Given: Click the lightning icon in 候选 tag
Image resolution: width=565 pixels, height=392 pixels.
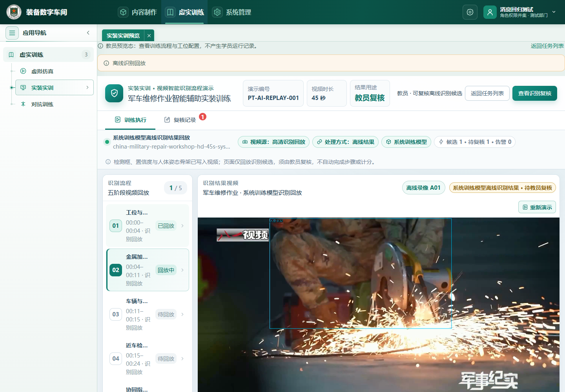Looking at the screenshot, I should 441,142.
